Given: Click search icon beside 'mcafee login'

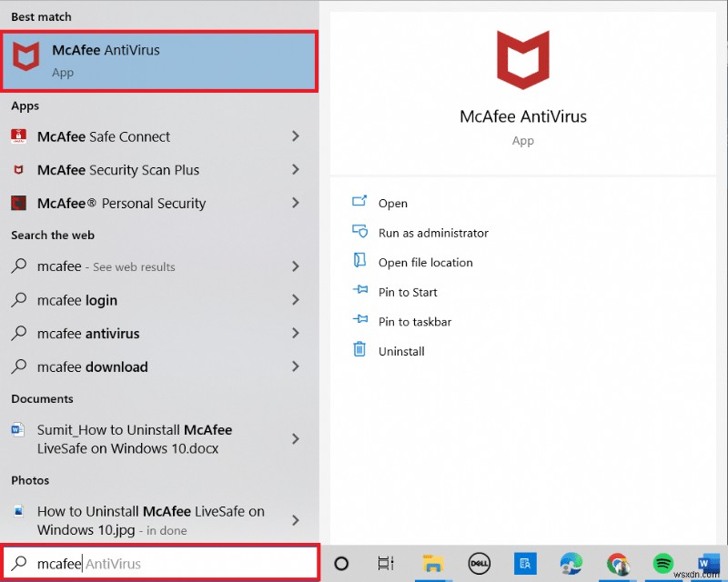Looking at the screenshot, I should pos(18,300).
